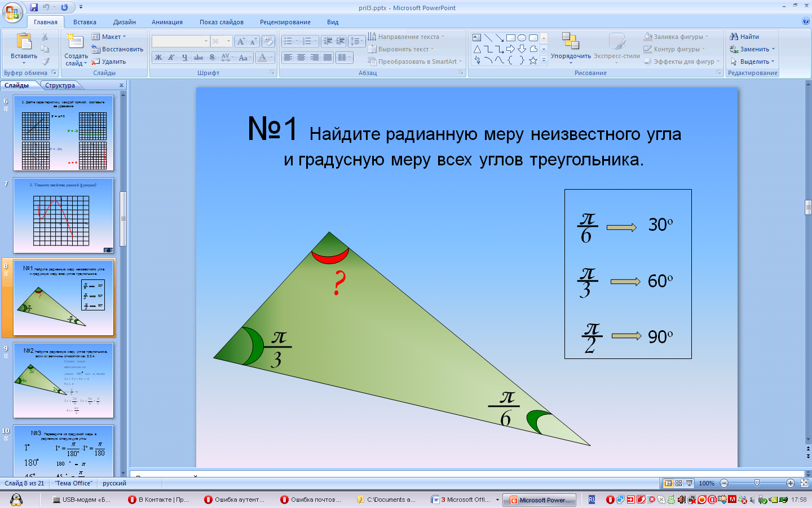Click the slide panel vertical scrollbar
Screen dimensions: 812x508
[123, 219]
